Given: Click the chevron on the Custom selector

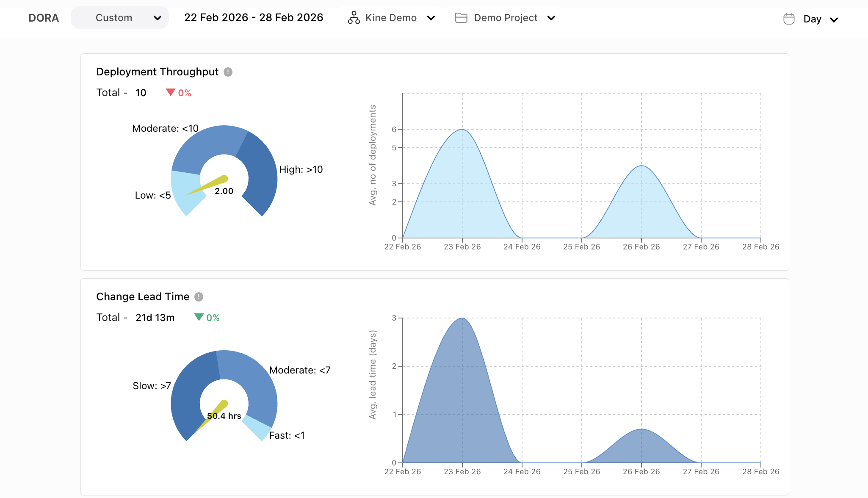Looking at the screenshot, I should (158, 18).
